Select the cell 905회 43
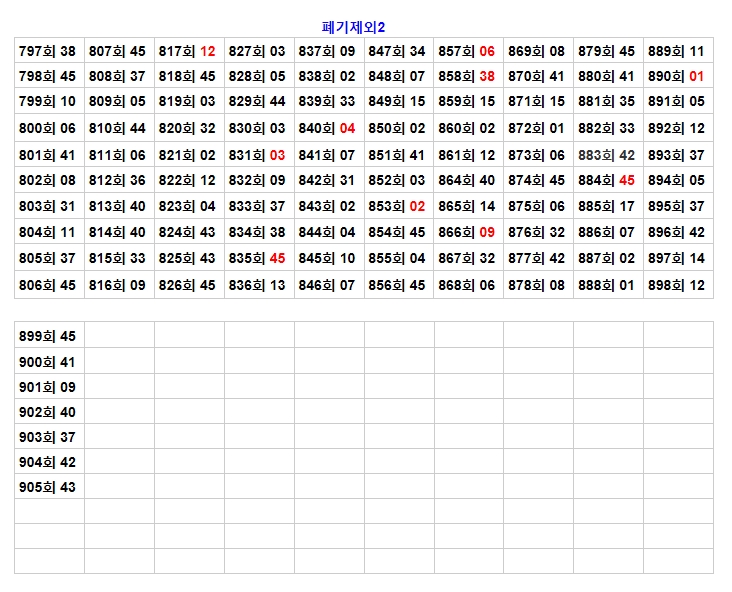Viewport: 732px width, 592px height. tap(48, 487)
